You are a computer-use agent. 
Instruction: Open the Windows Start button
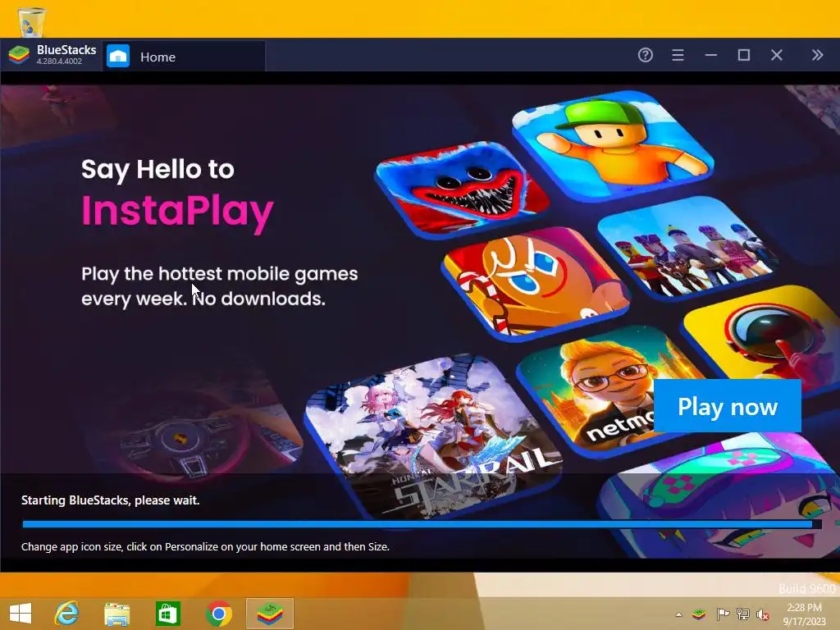tap(21, 614)
